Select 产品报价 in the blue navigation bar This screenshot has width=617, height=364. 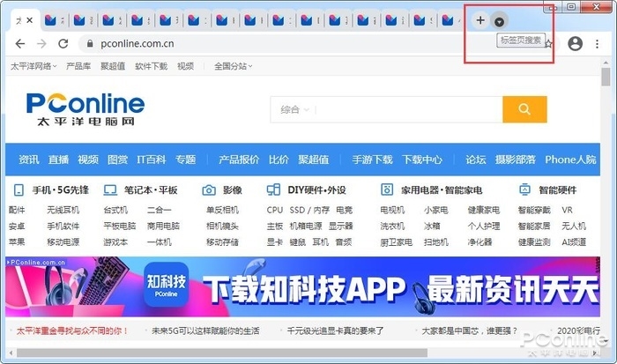[238, 160]
